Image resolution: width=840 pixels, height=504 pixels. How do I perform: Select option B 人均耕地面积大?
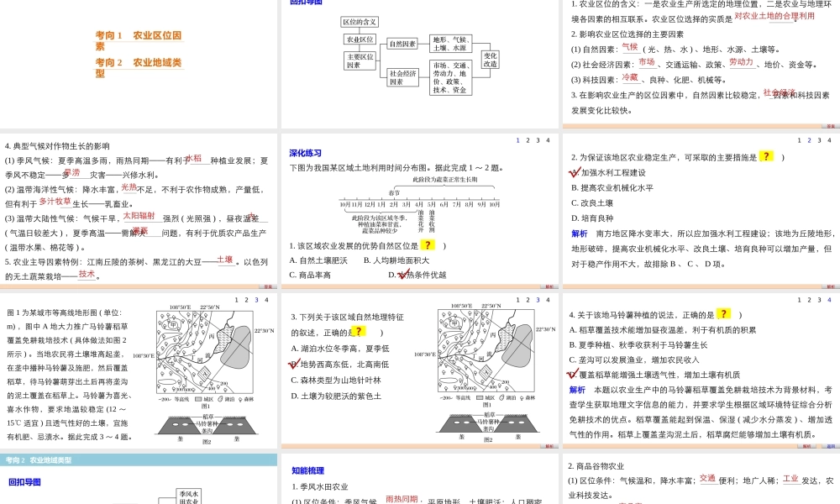tap(396, 260)
